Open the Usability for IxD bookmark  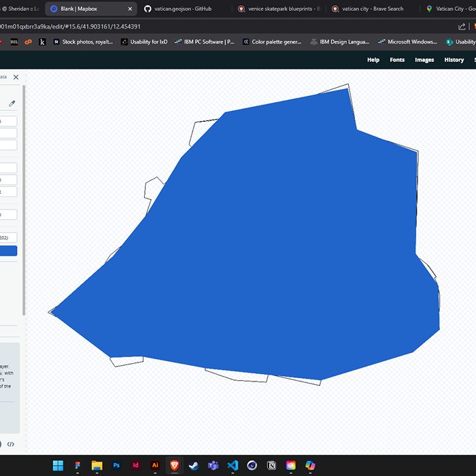144,42
